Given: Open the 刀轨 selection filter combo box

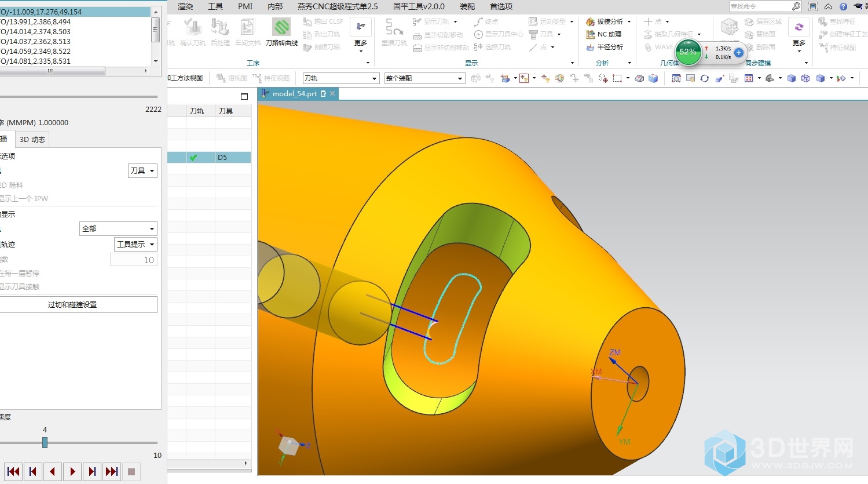Looking at the screenshot, I should coord(341,78).
